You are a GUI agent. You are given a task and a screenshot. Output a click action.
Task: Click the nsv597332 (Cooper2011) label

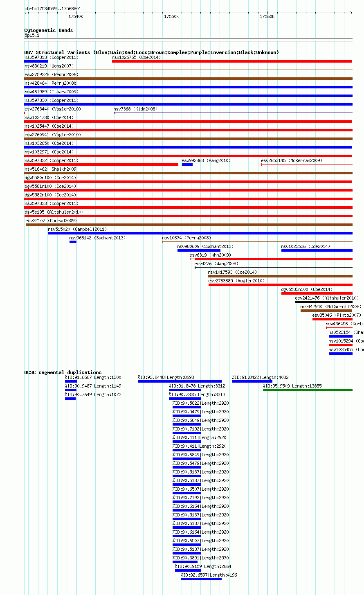pyautogui.click(x=52, y=161)
